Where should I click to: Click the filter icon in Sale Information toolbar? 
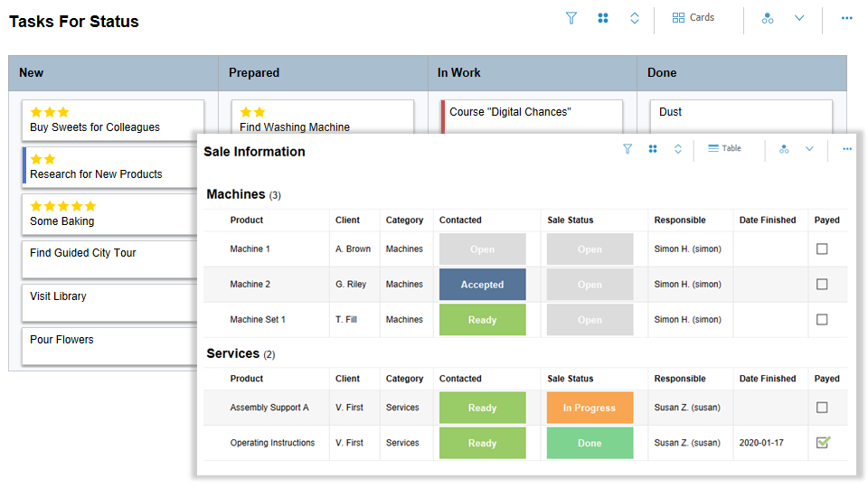pos(627,149)
